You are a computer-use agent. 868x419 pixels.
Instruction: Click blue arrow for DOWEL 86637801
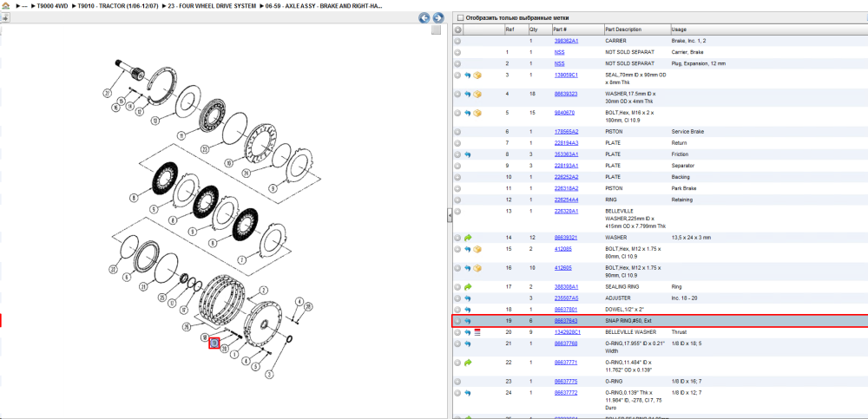click(468, 310)
